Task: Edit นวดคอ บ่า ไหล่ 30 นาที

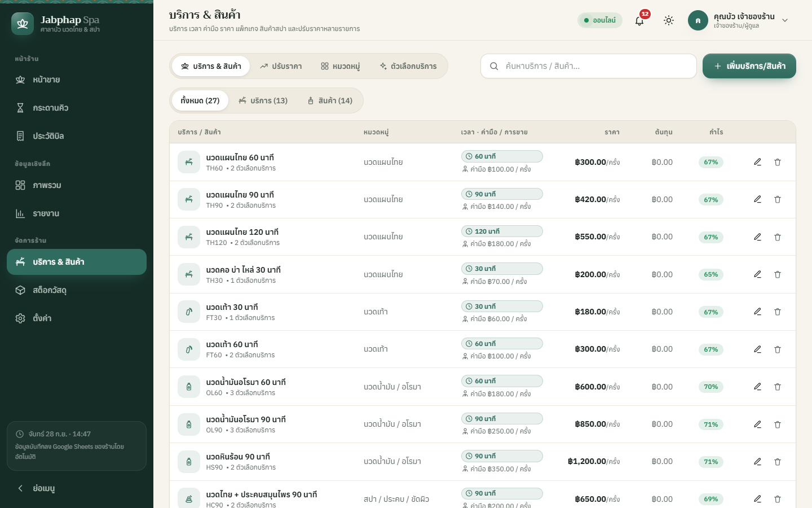Action: point(757,274)
